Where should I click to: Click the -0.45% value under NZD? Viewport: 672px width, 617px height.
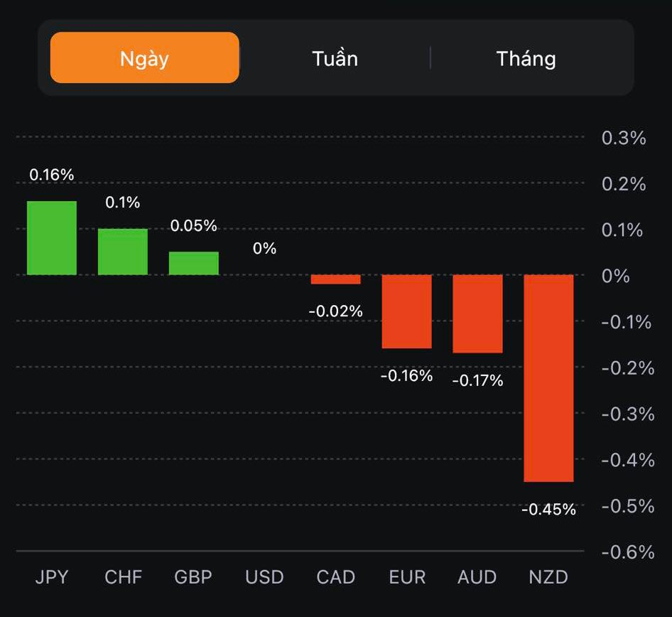548,510
